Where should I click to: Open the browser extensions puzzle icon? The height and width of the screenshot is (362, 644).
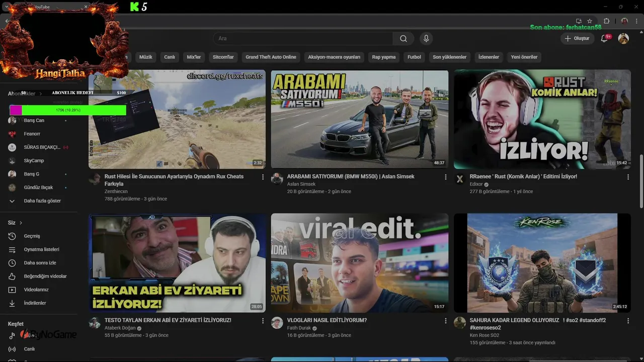tap(607, 21)
